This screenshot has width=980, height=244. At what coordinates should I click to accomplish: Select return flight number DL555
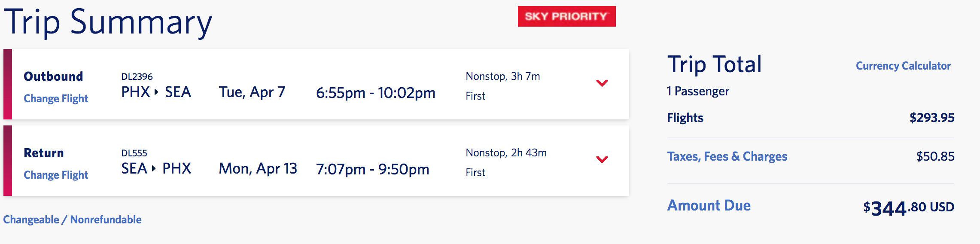(134, 153)
